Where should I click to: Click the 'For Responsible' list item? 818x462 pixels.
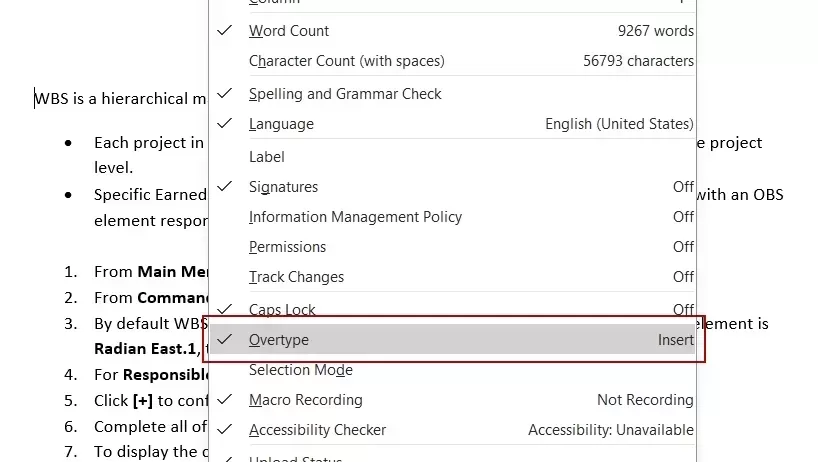tap(150, 375)
